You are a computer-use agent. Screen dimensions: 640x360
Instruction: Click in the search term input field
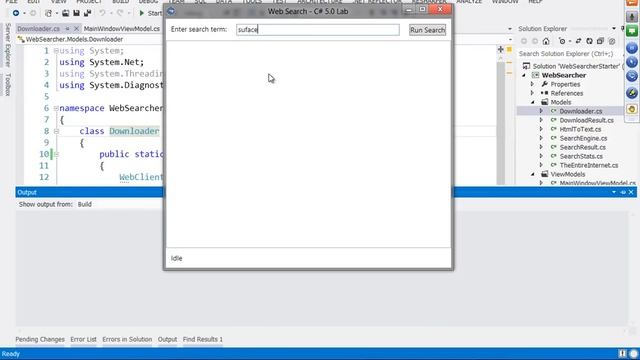coord(318,29)
